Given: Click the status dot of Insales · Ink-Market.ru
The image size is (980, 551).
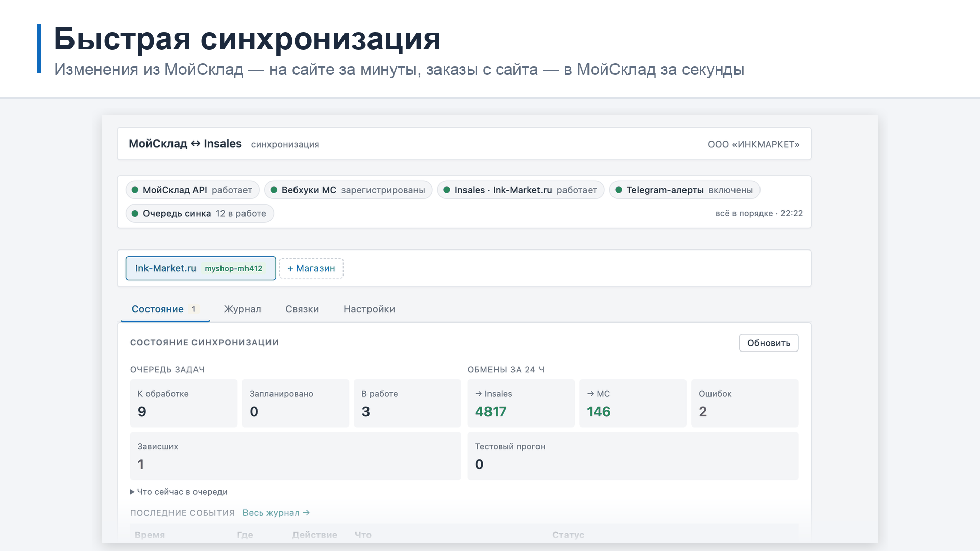Looking at the screenshot, I should tap(447, 190).
